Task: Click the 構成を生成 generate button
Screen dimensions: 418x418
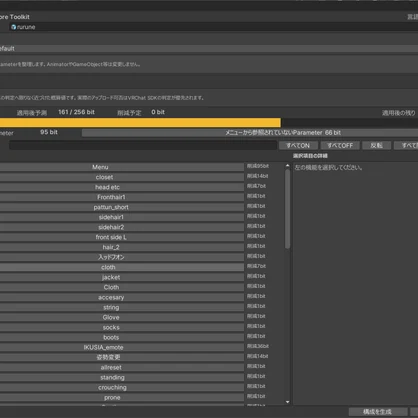Action: click(x=378, y=412)
